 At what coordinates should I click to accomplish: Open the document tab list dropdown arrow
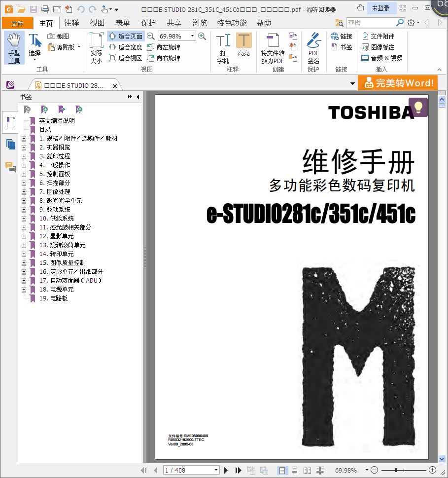coord(352,83)
